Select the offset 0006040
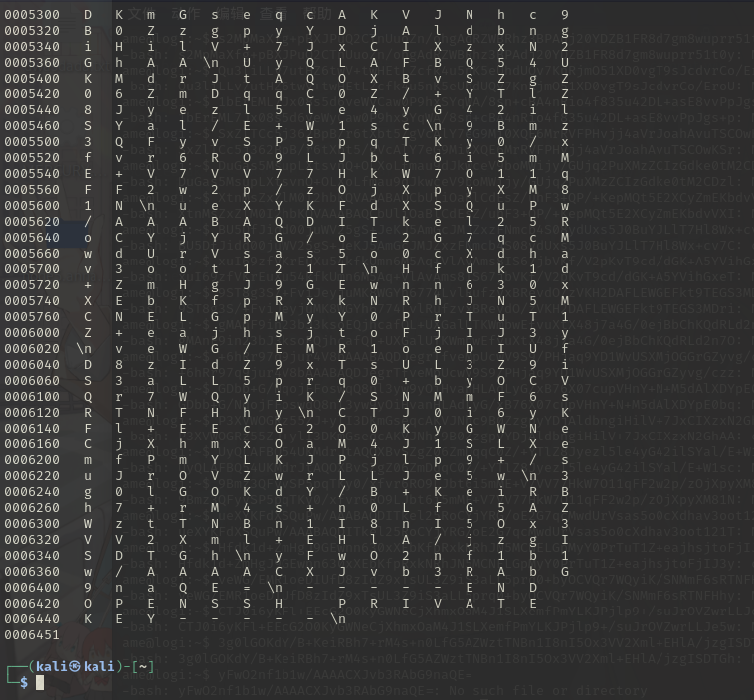The height and width of the screenshot is (700, 754). 32,365
